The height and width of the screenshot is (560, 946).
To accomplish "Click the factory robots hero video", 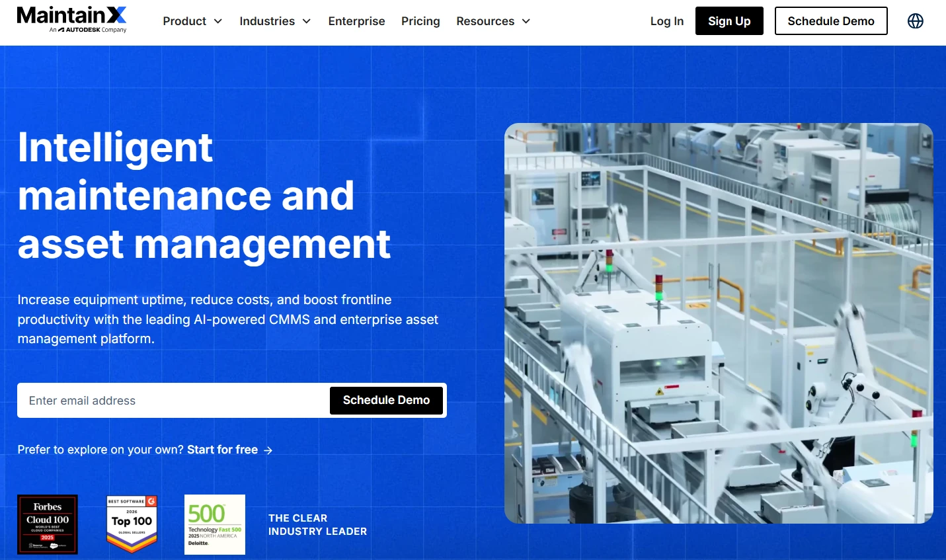I will (x=719, y=323).
